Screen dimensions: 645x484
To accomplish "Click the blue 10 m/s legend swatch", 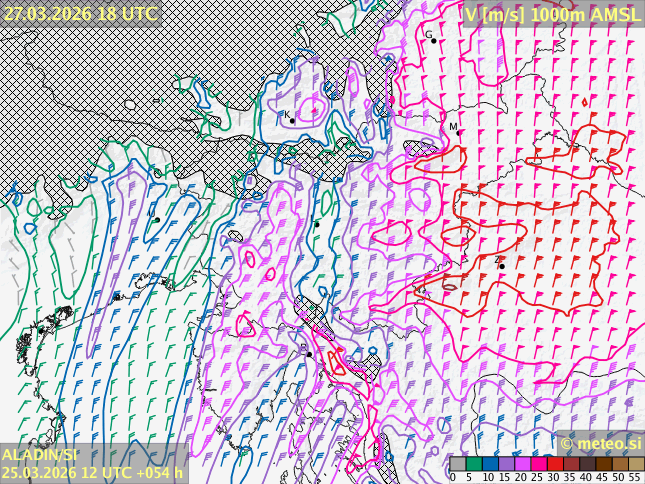I will tap(490, 463).
